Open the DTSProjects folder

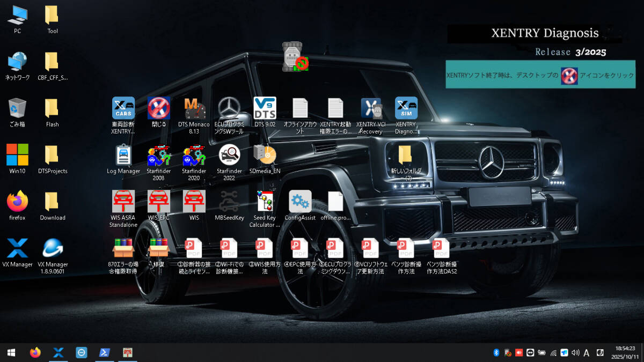click(52, 159)
